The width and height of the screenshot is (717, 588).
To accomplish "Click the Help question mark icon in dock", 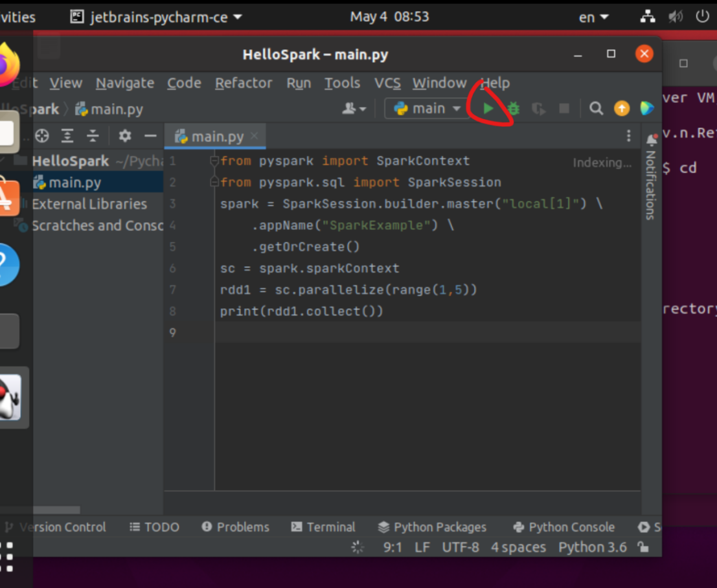I will (x=8, y=265).
